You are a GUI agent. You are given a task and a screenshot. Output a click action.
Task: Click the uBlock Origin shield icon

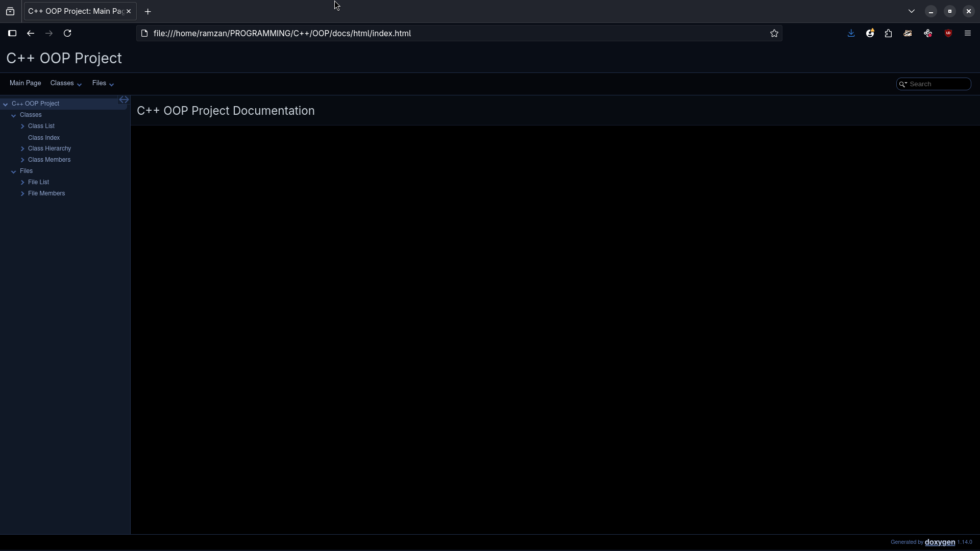click(948, 33)
